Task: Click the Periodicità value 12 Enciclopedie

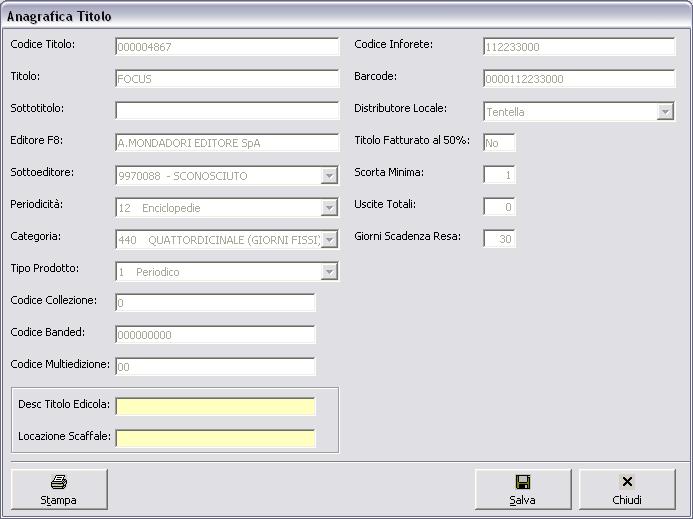Action: [x=160, y=208]
